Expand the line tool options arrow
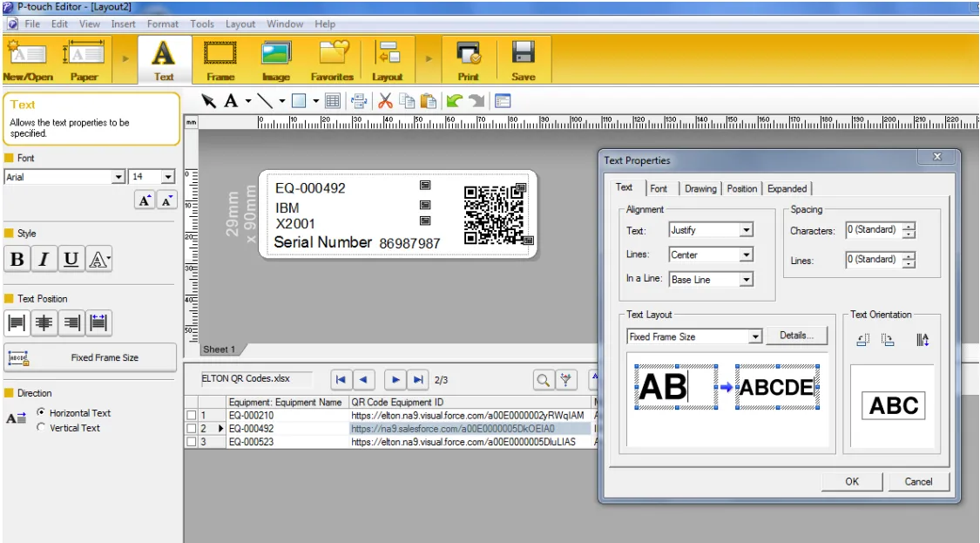 click(282, 101)
